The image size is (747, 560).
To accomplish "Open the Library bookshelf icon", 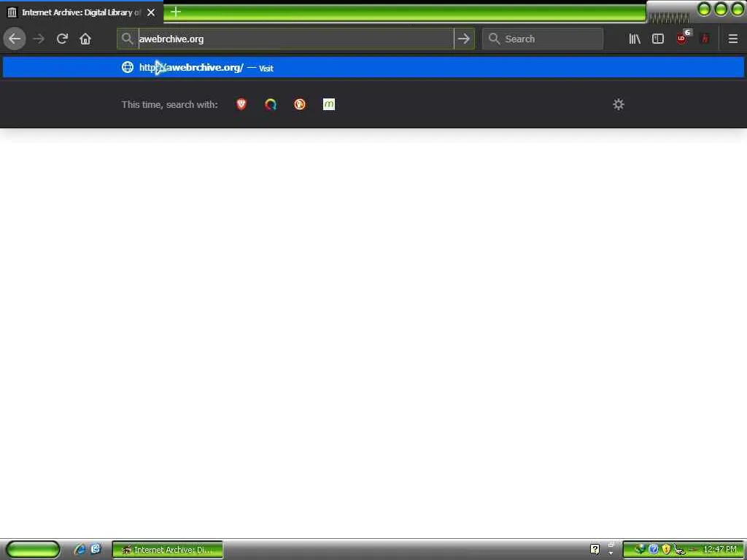I will coord(635,39).
